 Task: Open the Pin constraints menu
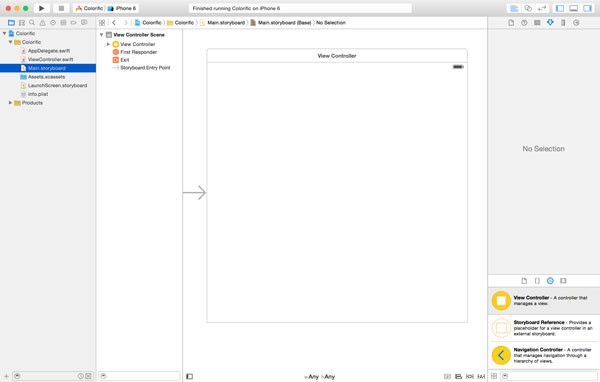470,377
